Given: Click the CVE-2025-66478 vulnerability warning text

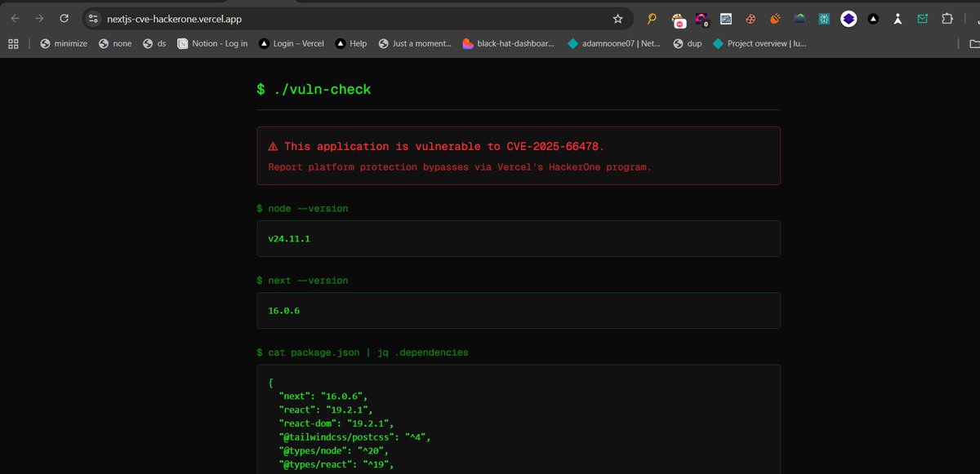Looking at the screenshot, I should pyautogui.click(x=437, y=146).
